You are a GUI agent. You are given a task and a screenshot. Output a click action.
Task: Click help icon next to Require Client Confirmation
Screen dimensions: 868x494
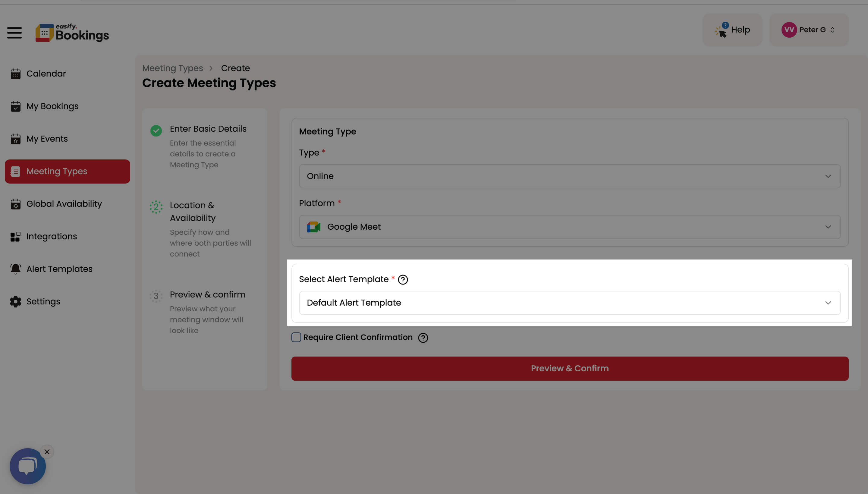(423, 338)
